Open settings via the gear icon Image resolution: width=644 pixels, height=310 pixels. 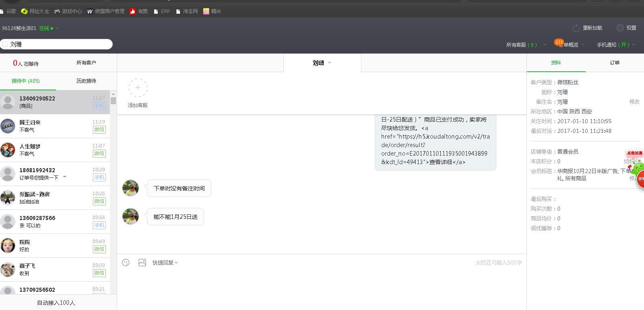point(620,28)
